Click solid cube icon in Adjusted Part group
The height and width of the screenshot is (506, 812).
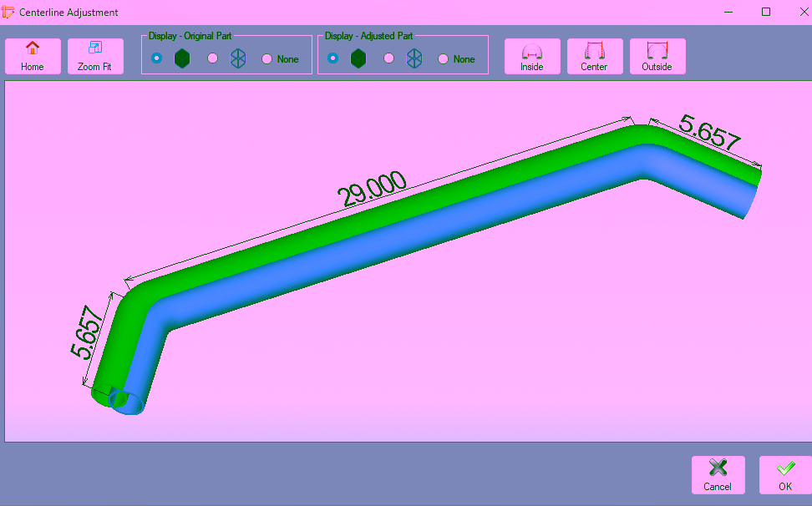tap(358, 58)
